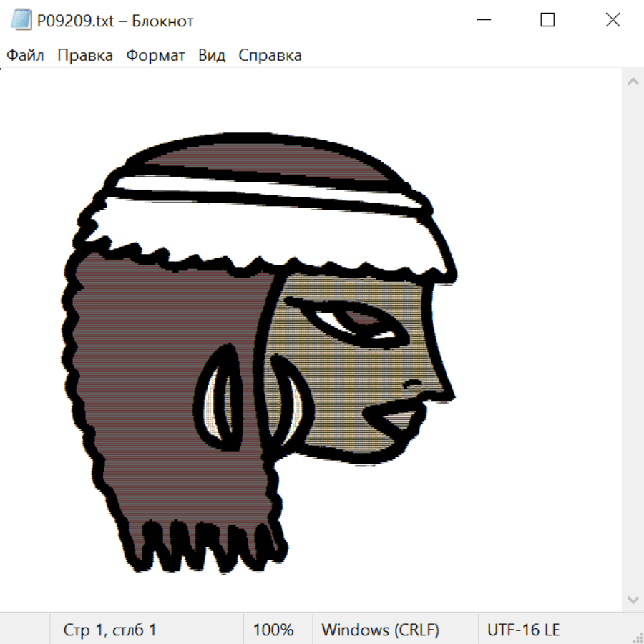Viewport: 644px width, 644px height.
Task: Open the Файл menu
Action: [x=26, y=56]
